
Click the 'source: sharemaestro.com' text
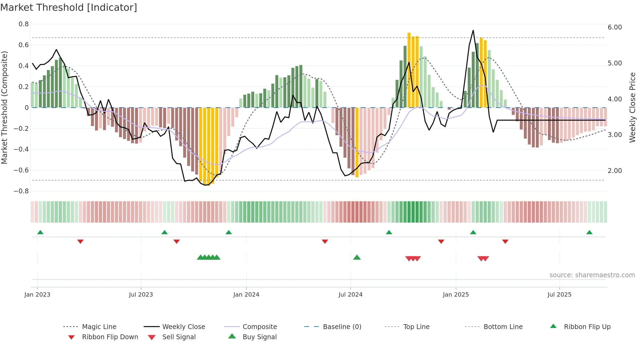[592, 275]
